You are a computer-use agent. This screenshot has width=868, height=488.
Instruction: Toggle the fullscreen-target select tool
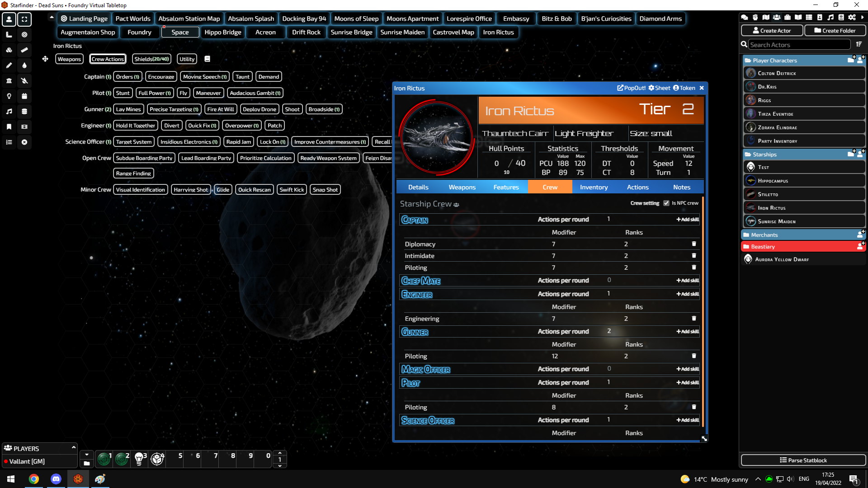click(24, 19)
